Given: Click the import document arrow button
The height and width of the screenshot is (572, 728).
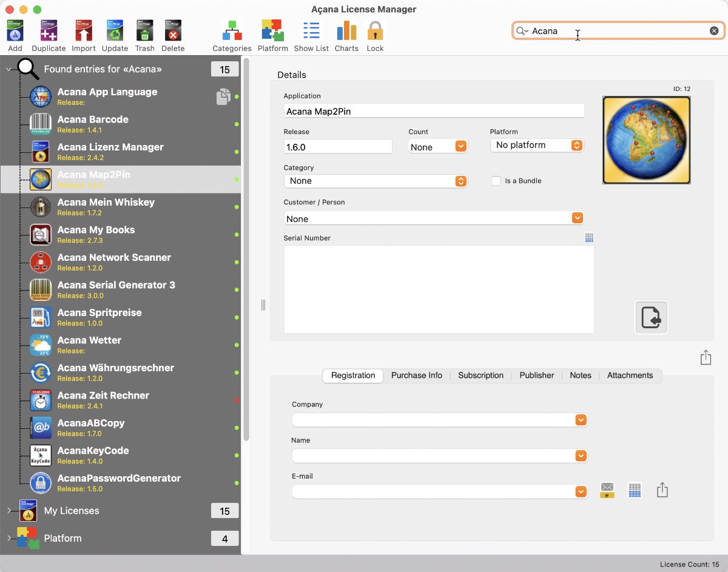Looking at the screenshot, I should point(651,317).
